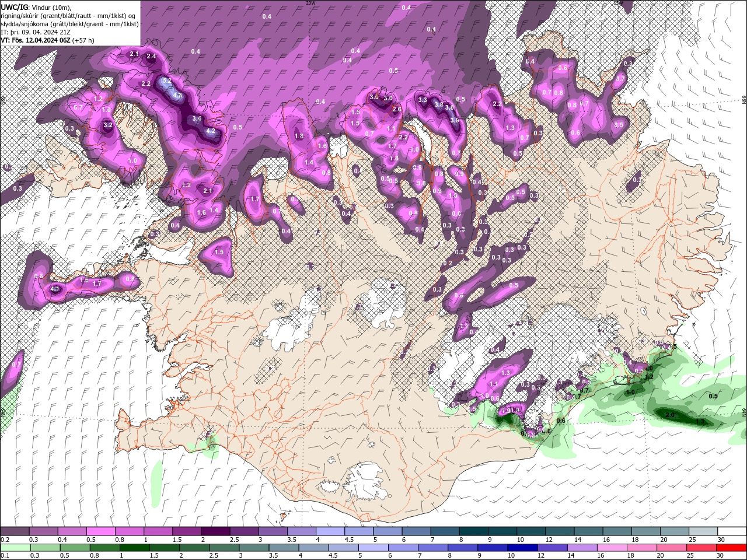
Task: Click the 'slydda/snjókoma' legend description line
Action: pos(69,24)
